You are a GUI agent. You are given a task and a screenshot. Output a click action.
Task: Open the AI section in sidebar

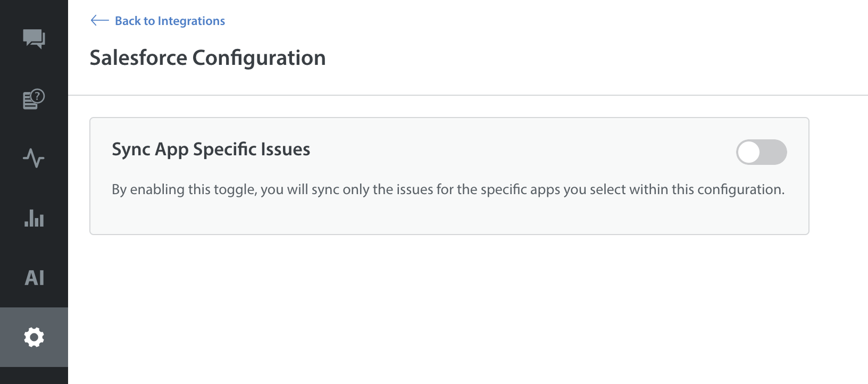coord(34,278)
